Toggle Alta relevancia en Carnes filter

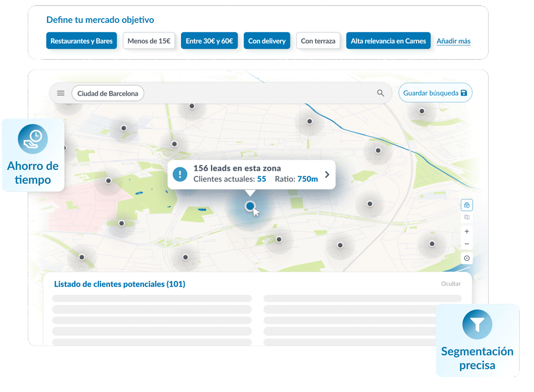388,41
